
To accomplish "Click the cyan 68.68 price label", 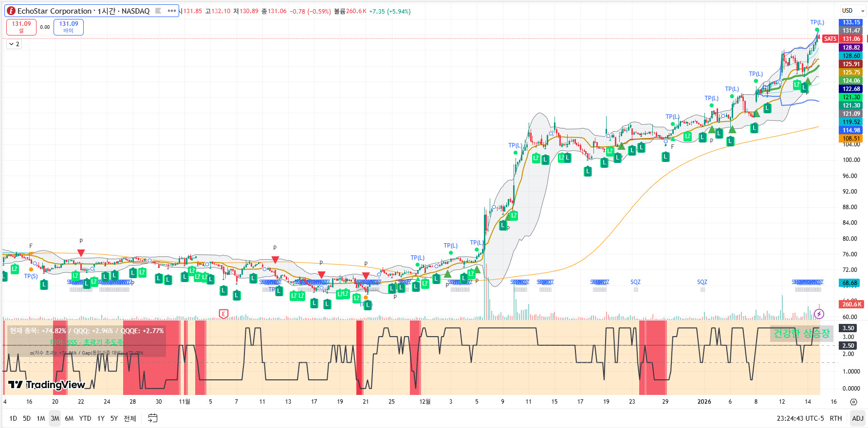I will 850,283.
